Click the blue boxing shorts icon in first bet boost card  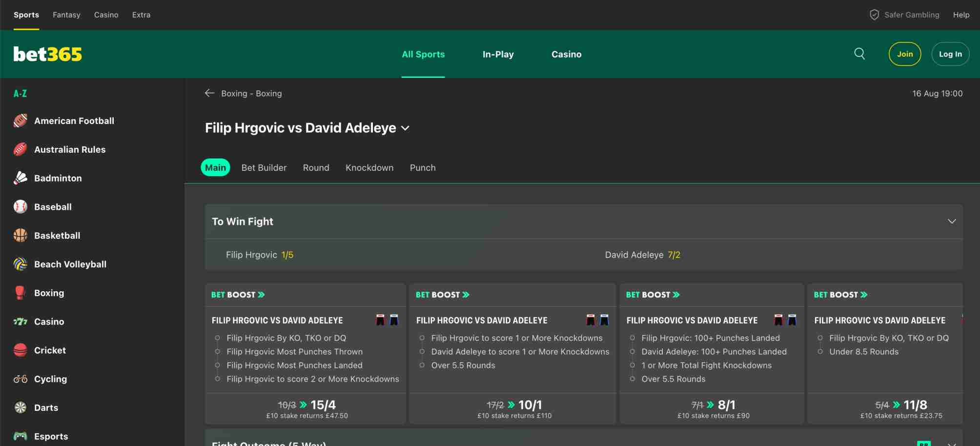coord(394,320)
